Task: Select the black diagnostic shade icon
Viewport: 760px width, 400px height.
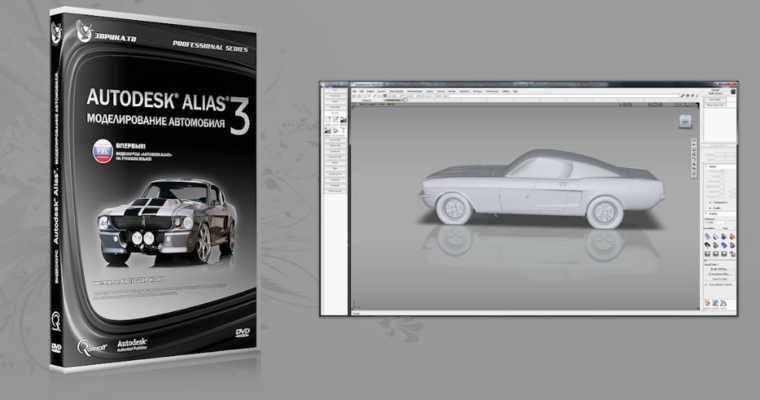Action: click(707, 245)
